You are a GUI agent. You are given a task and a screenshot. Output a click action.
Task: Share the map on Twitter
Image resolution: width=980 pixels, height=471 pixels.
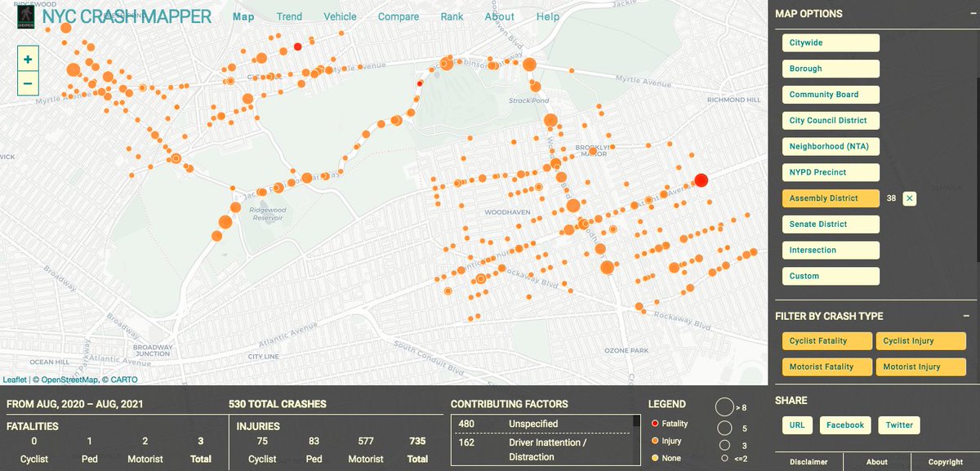coord(899,425)
